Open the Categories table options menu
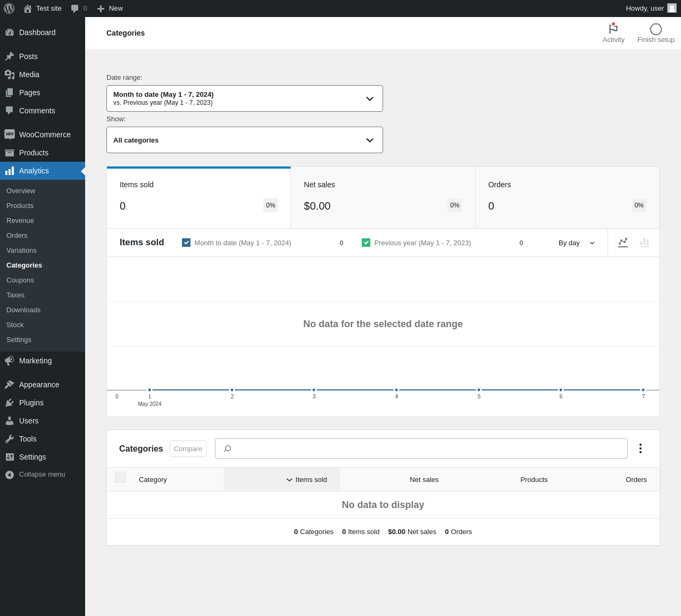The image size is (681, 616). click(x=640, y=448)
